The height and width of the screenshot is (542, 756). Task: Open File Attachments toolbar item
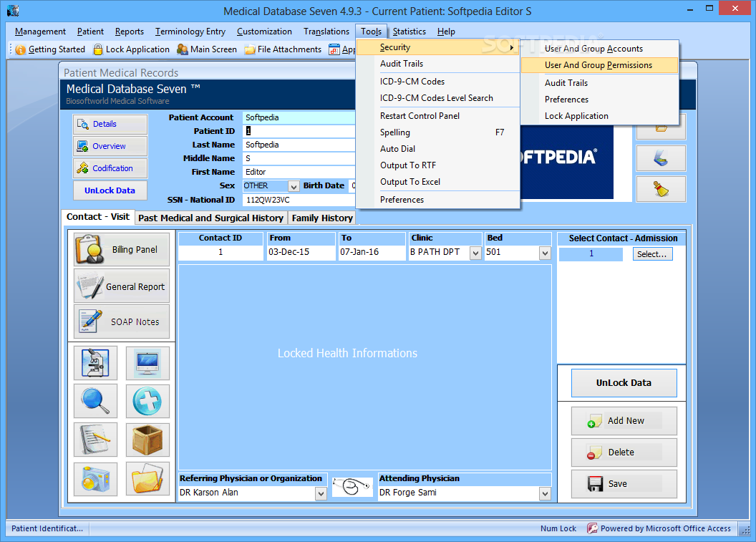283,49
